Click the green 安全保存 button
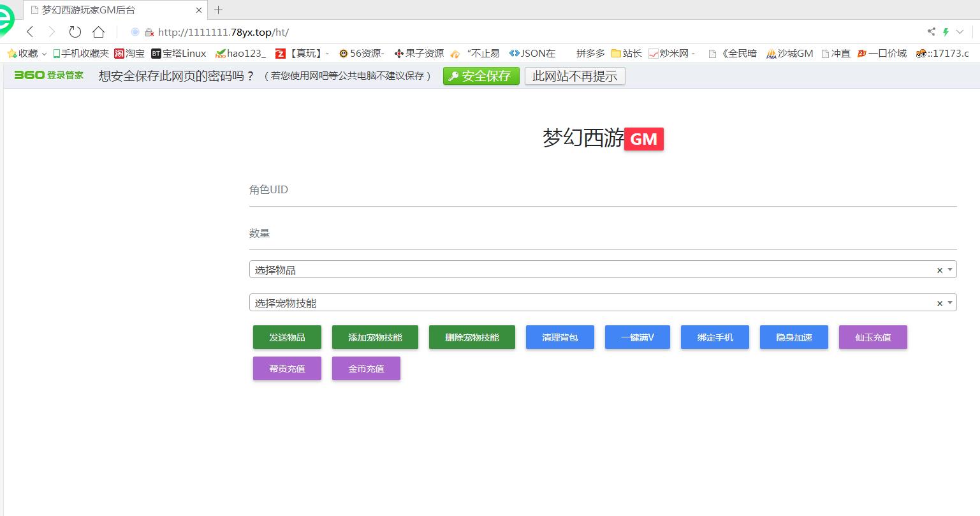The width and height of the screenshot is (980, 516). point(481,77)
